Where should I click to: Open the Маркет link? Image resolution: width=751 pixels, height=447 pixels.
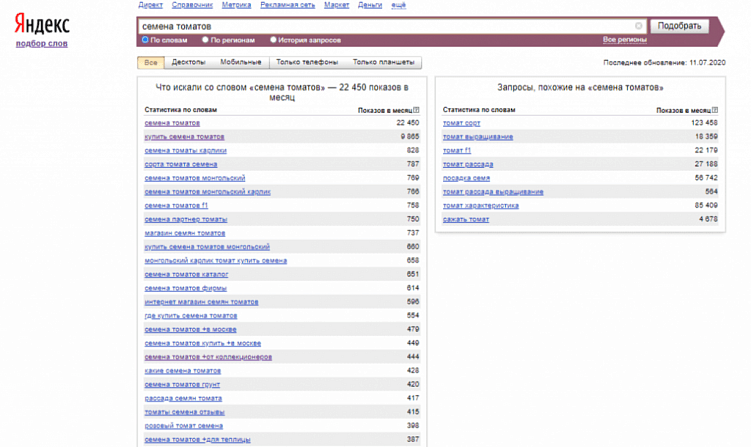coord(336,5)
